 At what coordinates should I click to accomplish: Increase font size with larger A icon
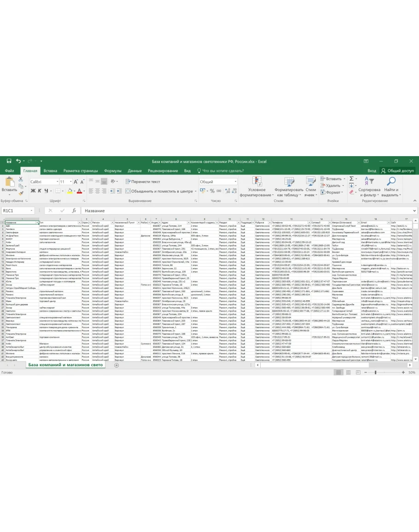[x=76, y=182]
